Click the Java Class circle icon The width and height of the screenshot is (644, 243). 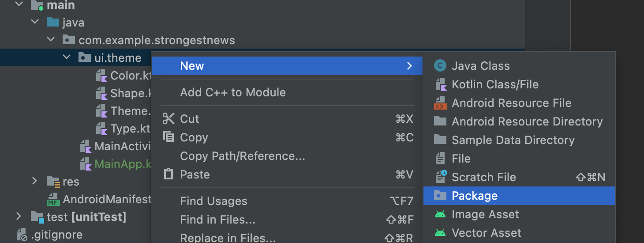coord(440,66)
